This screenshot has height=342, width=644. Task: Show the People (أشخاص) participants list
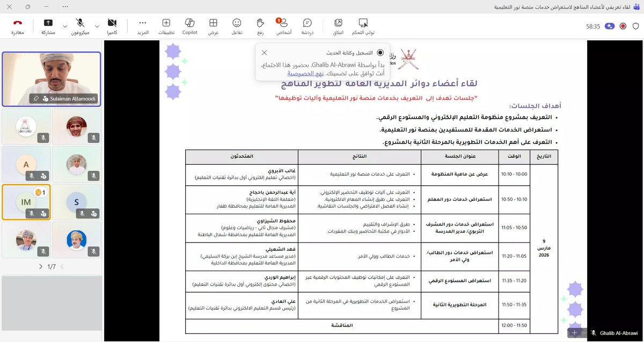(284, 26)
